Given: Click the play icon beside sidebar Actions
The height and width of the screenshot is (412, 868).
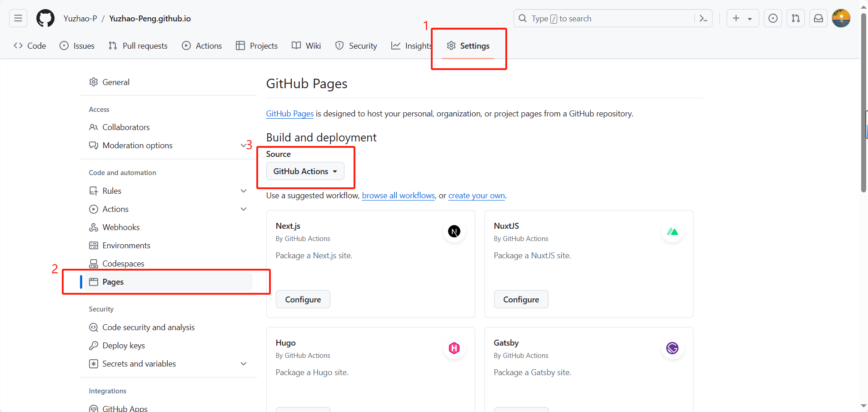Looking at the screenshot, I should (94, 209).
